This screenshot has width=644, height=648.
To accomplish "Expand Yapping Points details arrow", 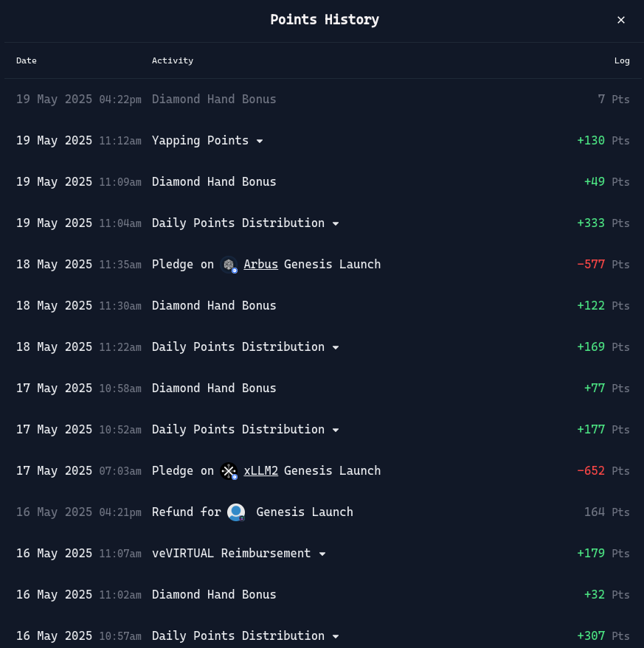I will [x=260, y=141].
